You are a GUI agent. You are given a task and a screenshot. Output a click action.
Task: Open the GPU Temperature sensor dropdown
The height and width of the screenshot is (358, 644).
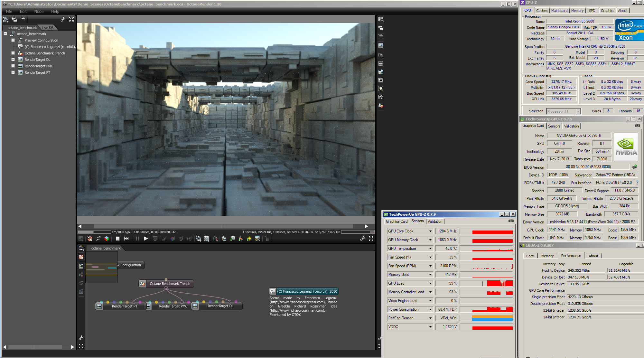(430, 249)
